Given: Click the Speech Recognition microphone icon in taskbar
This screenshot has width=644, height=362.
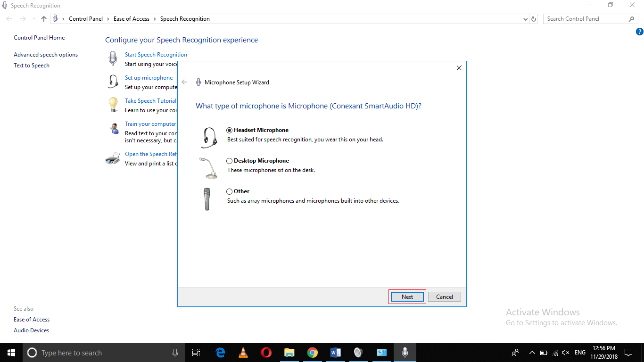Looking at the screenshot, I should [405, 352].
